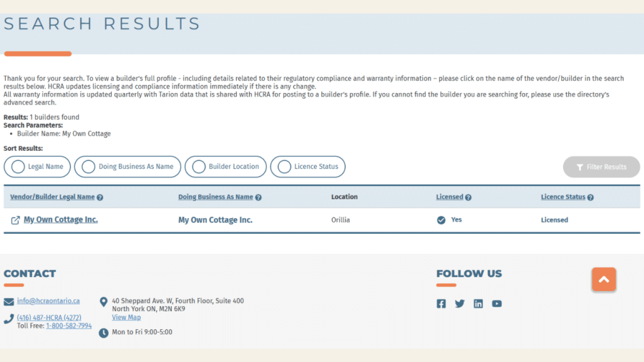Screen dimensions: 644x362
Task: Click the '1 builders found' results text
Action: coord(54,118)
